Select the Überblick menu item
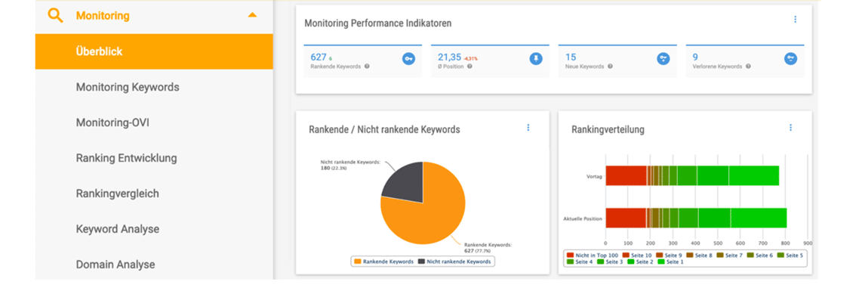 point(154,51)
